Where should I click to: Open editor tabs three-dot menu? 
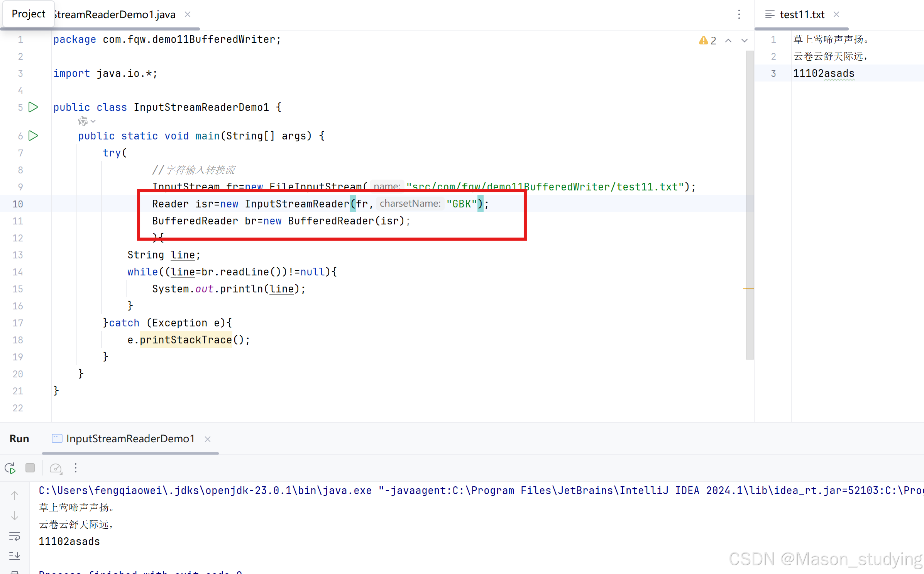[739, 15]
